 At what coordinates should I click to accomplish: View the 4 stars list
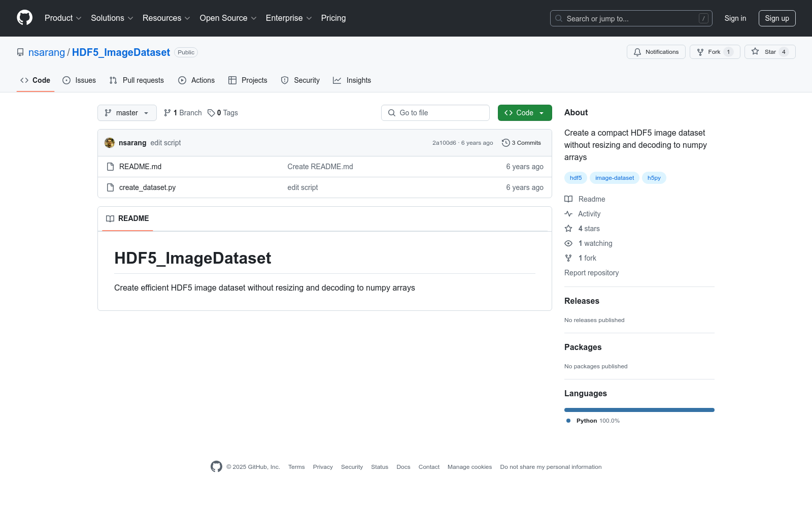pyautogui.click(x=583, y=229)
